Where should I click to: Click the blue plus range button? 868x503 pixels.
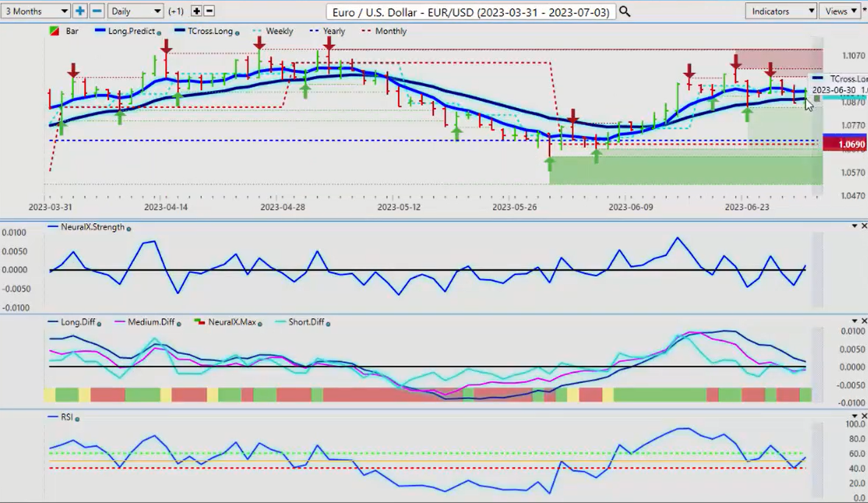point(80,11)
